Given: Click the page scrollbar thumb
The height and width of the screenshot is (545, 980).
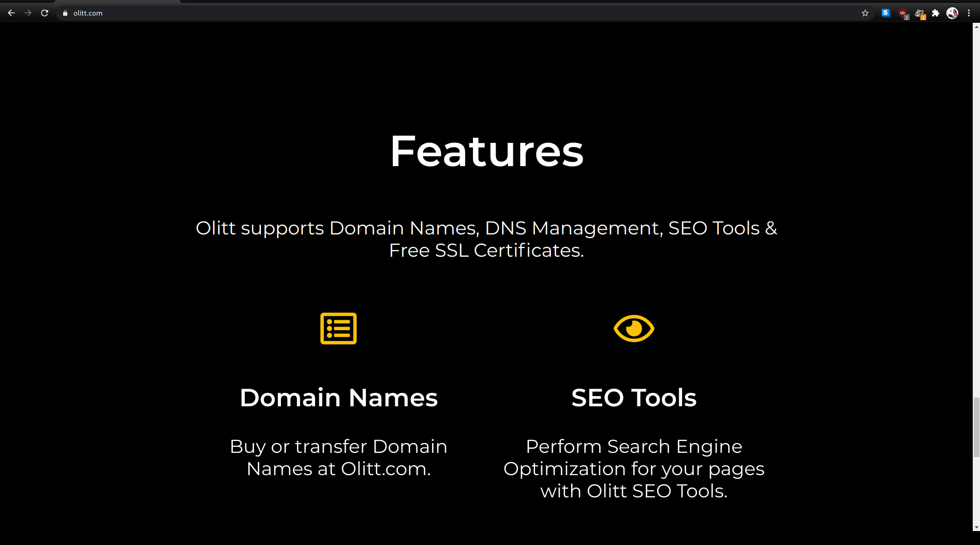Looking at the screenshot, I should point(976,427).
